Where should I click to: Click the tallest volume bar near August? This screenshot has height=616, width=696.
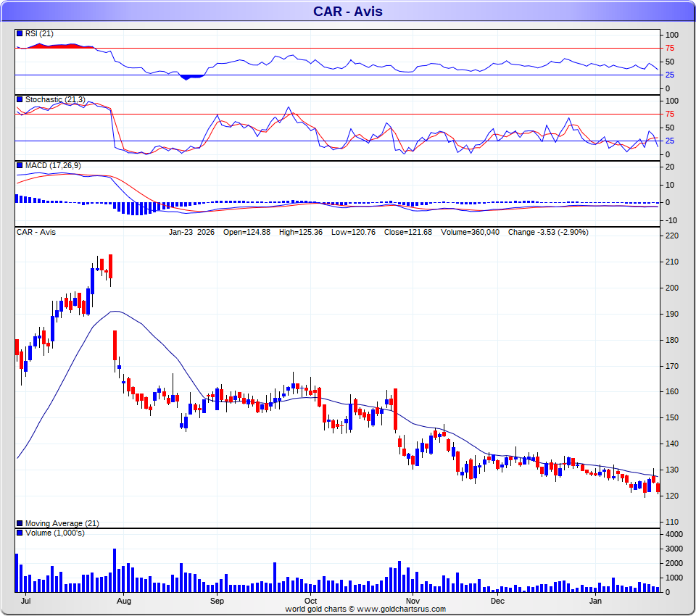[x=115, y=570]
